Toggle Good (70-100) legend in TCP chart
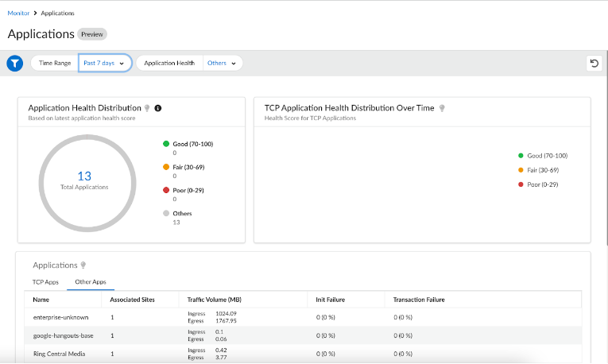608x364 pixels. pyautogui.click(x=547, y=156)
